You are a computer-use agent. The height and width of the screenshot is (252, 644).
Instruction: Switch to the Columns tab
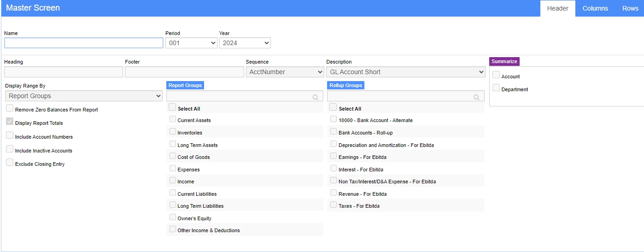[595, 8]
